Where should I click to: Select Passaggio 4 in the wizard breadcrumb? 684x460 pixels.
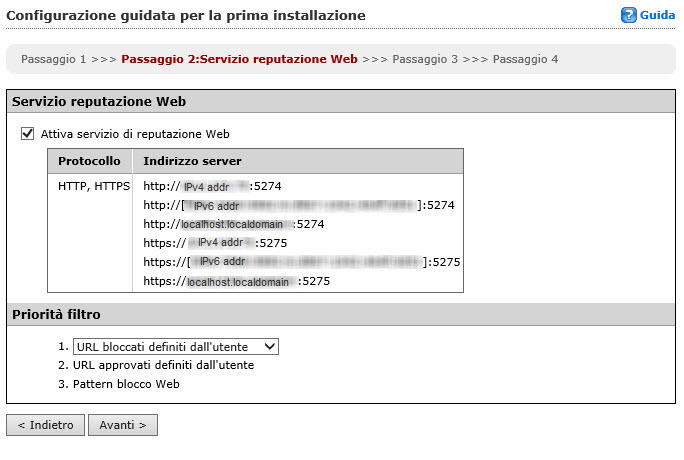coord(525,59)
